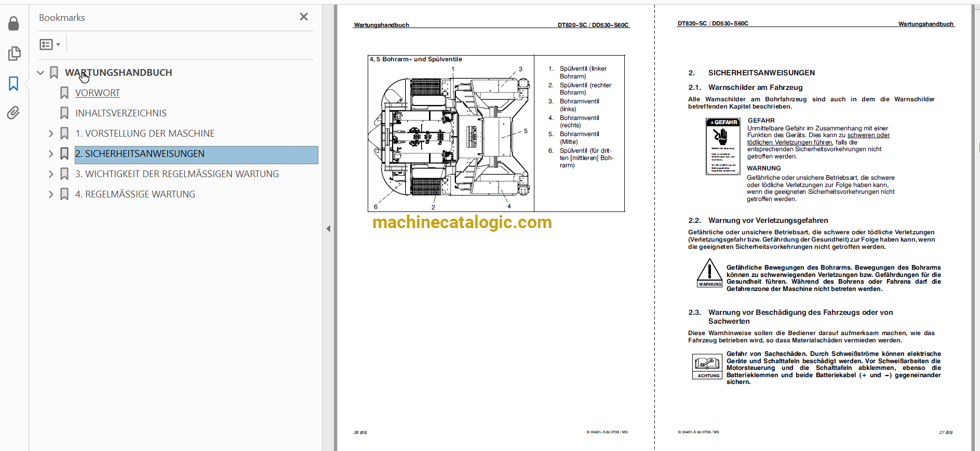The width and height of the screenshot is (980, 451).
Task: Click legend item 'Bohrarmventil (rechts)'
Action: click(x=579, y=122)
